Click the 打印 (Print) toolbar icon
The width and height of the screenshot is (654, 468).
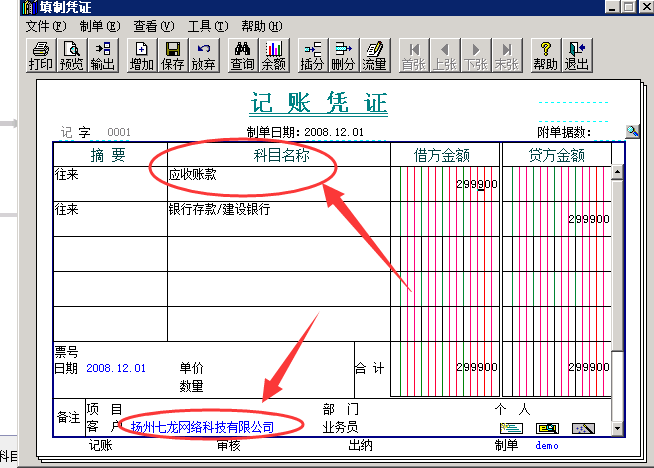pyautogui.click(x=41, y=55)
